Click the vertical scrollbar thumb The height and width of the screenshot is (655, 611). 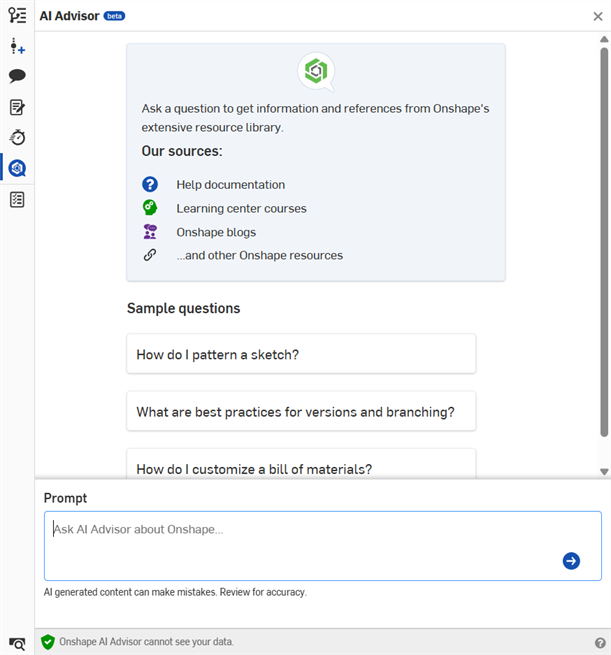coord(604,240)
